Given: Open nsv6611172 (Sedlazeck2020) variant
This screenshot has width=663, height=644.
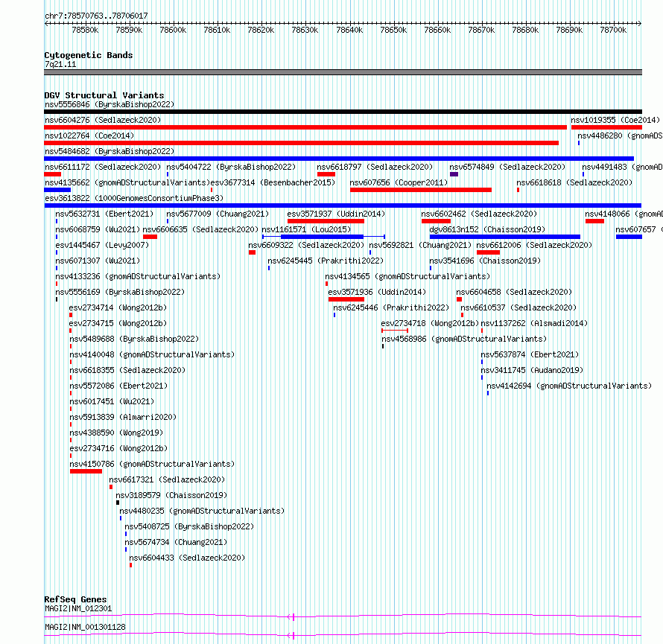Looking at the screenshot, I should tap(103, 167).
